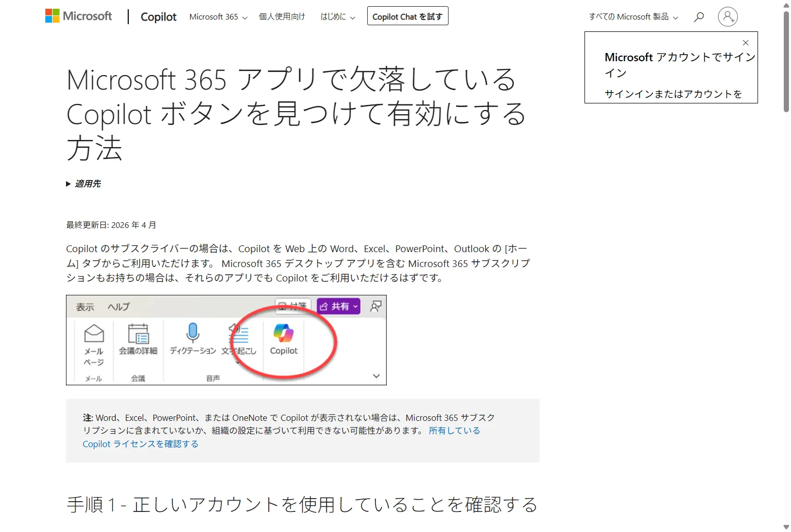The height and width of the screenshot is (532, 791).
Task: Expand the 適用先 disclosure triangle
Action: pyautogui.click(x=68, y=184)
